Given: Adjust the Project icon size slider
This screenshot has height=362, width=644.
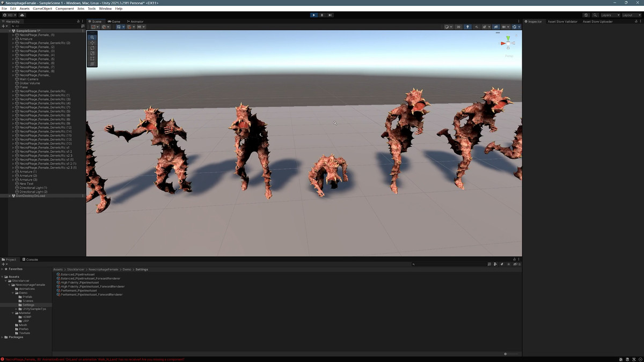Looking at the screenshot, I should pos(512,354).
